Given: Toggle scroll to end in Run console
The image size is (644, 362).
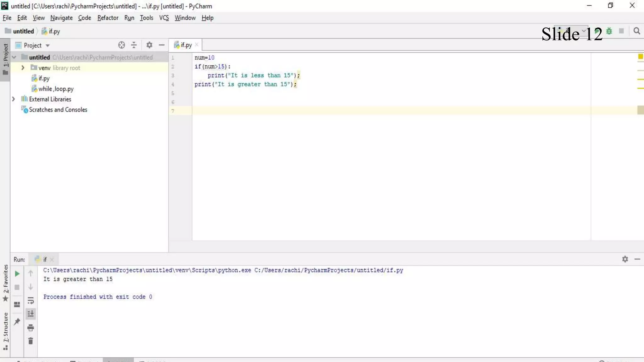Looking at the screenshot, I should coord(31,314).
